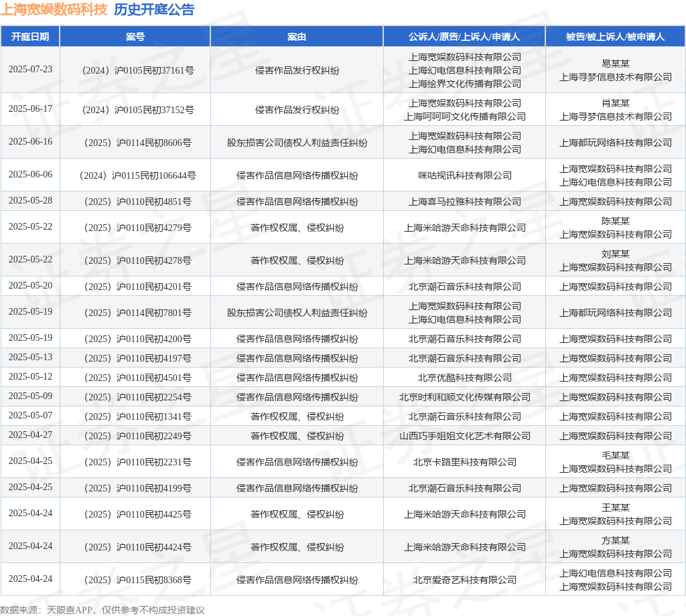The height and width of the screenshot is (616, 686).
Task: Click plaintiff 咪咕视讯科技有限公司
Action: (x=465, y=175)
